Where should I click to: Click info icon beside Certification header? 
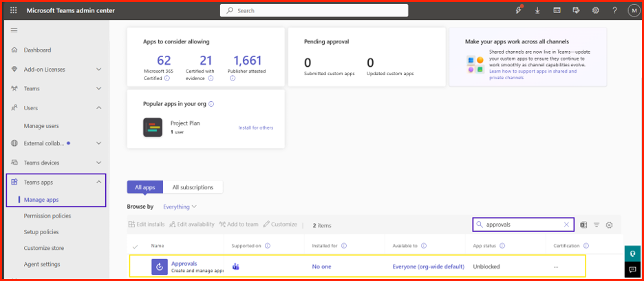[586, 246]
